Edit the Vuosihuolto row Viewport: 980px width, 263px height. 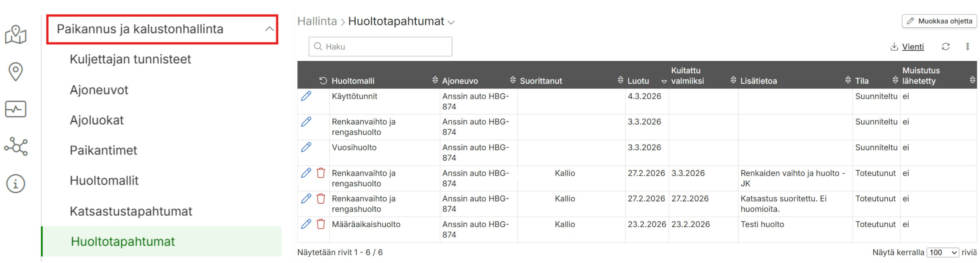click(x=306, y=147)
